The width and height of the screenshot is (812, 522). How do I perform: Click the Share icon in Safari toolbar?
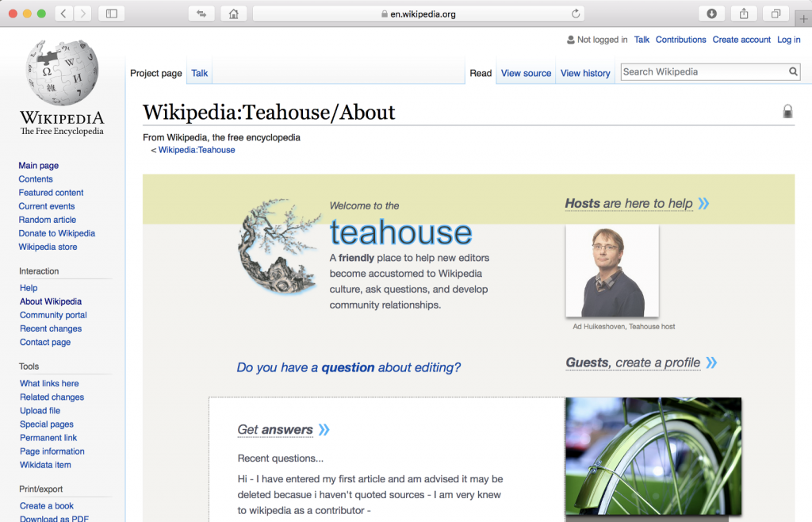point(744,13)
